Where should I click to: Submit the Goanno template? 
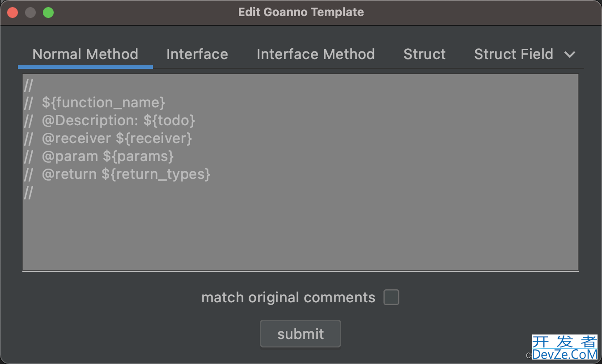tap(301, 334)
